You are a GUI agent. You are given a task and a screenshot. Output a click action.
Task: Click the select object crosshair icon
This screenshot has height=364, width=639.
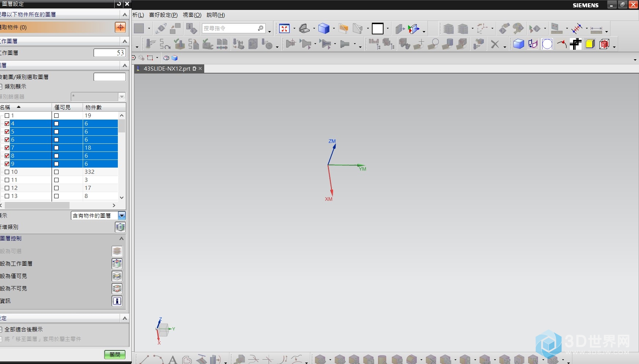120,27
